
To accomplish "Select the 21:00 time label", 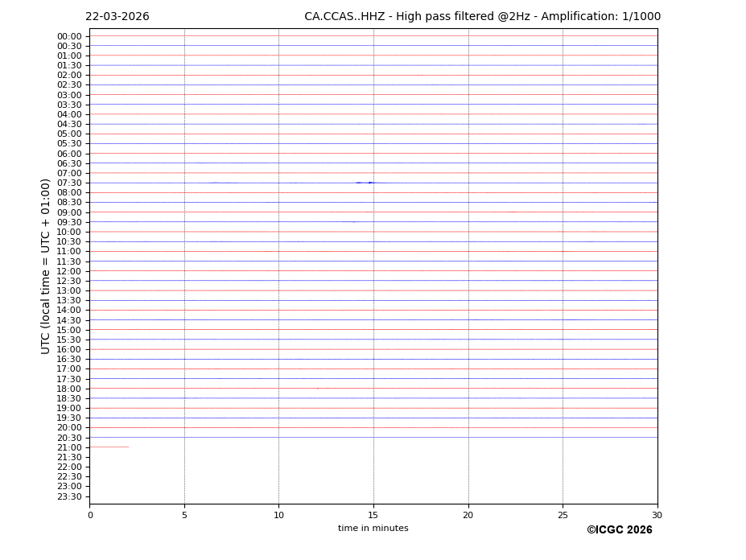I will pos(69,447).
